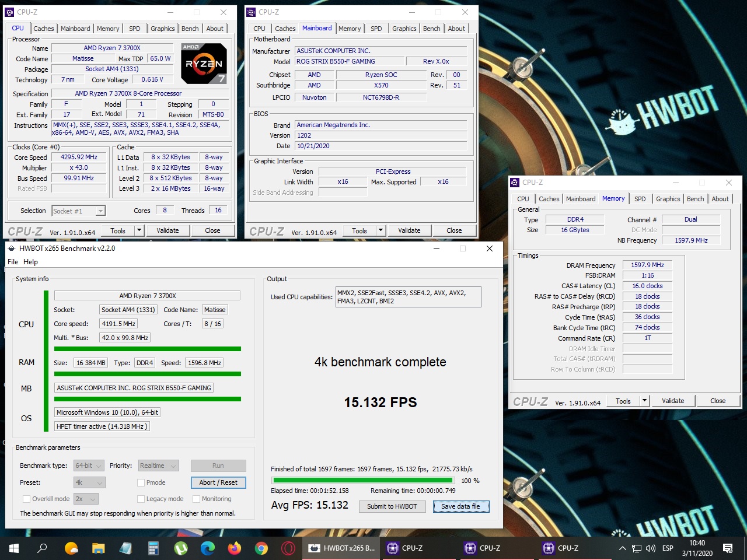Open uTorrent from the taskbar

point(181,548)
